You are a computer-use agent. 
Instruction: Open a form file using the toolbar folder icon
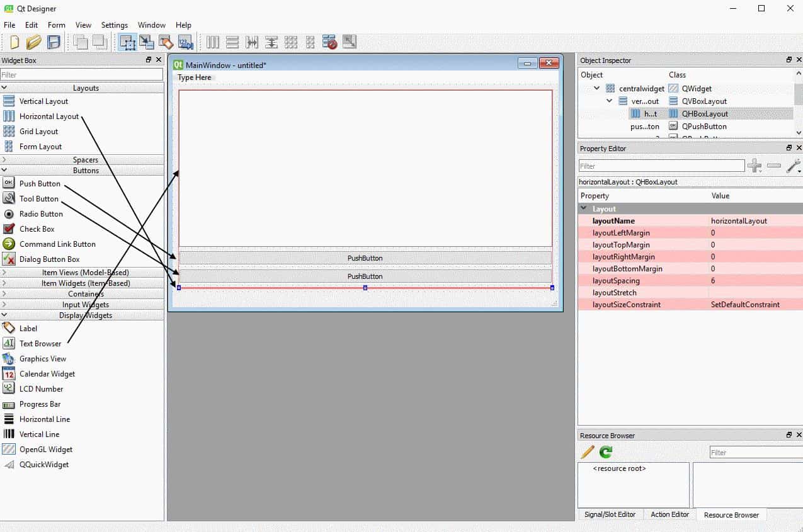[34, 42]
